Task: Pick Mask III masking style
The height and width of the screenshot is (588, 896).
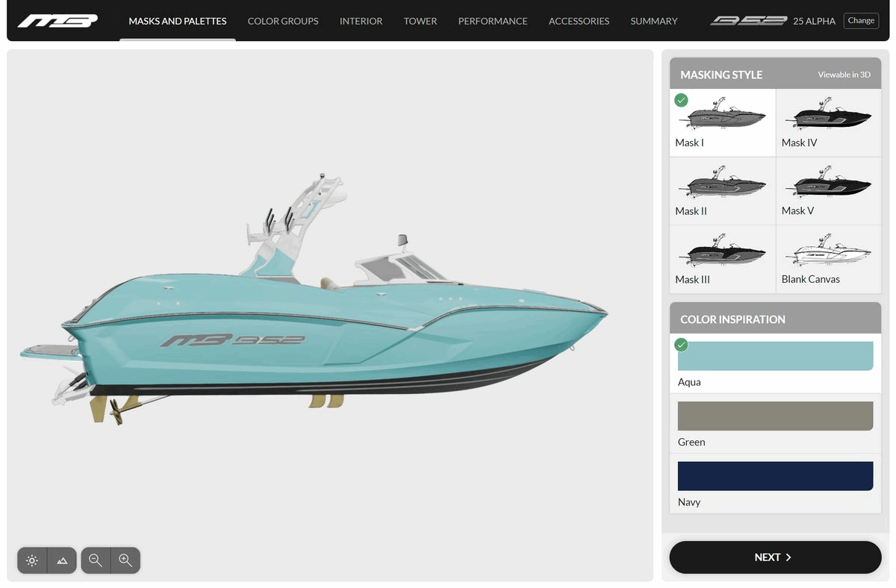Action: (x=723, y=260)
